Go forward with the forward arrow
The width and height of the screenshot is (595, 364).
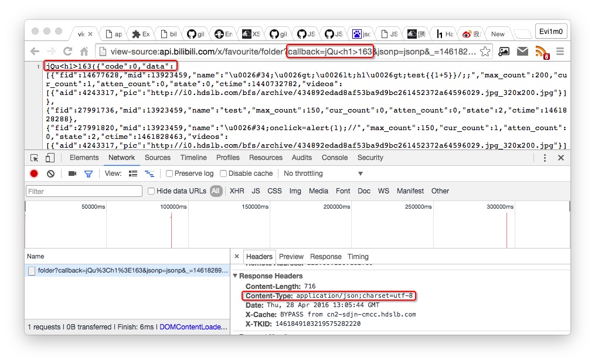pos(51,51)
